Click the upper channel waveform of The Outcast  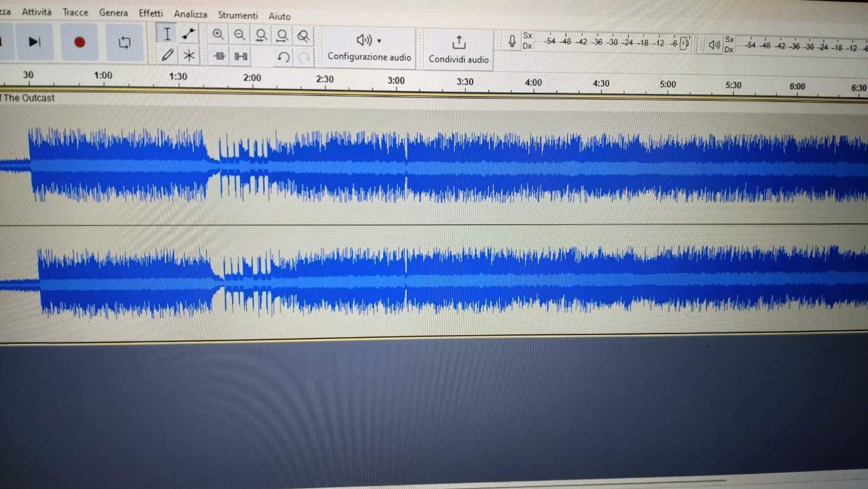434,165
